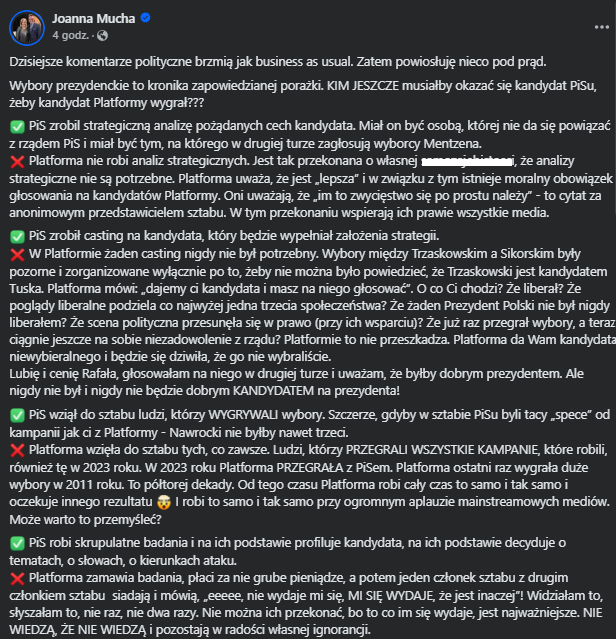Screen dimensions: 616x639
Task: Click red cross before 'Platforma nie robi analiz'
Action: click(x=15, y=160)
